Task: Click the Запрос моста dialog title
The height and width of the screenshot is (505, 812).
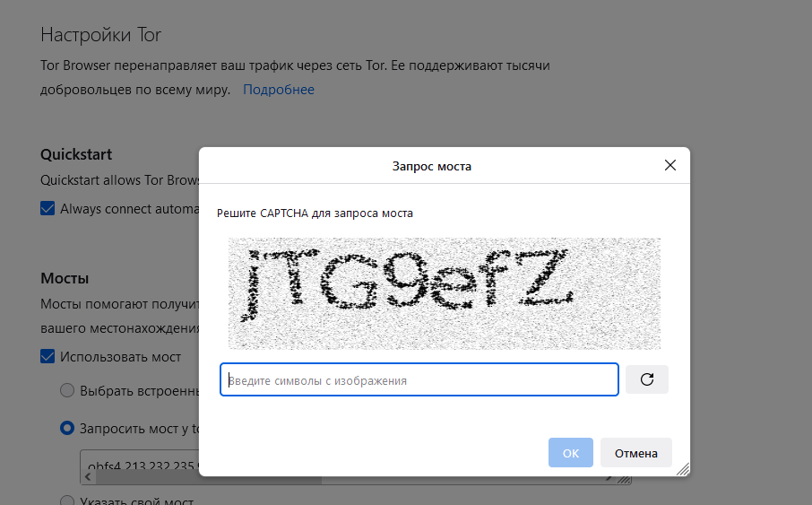Action: 431,166
